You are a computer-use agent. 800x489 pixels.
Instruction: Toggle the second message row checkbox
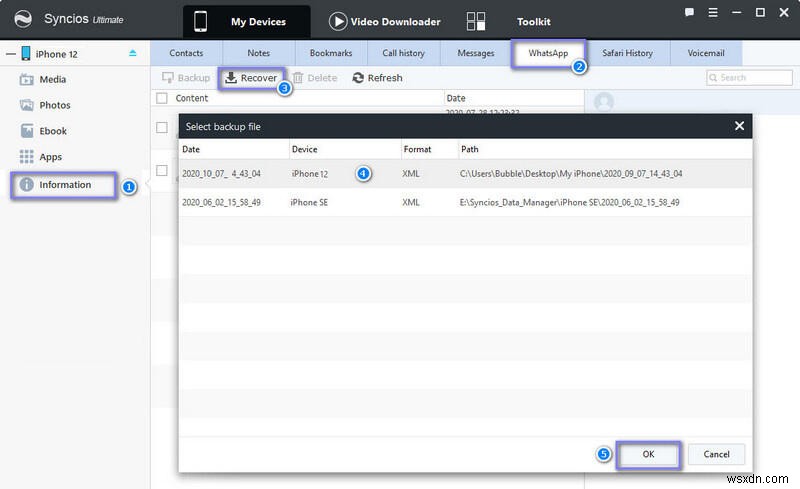click(x=162, y=170)
